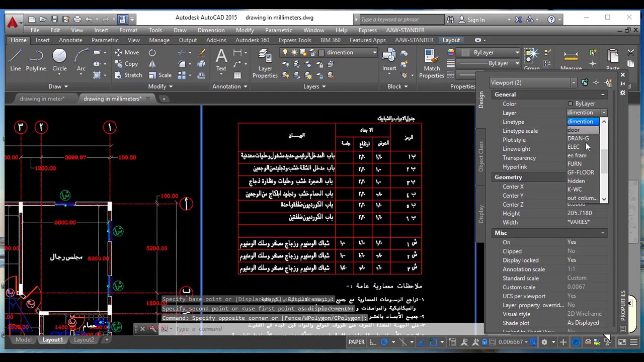This screenshot has height=362, width=644.
Task: Click the Rotate tool icon
Action: [152, 52]
